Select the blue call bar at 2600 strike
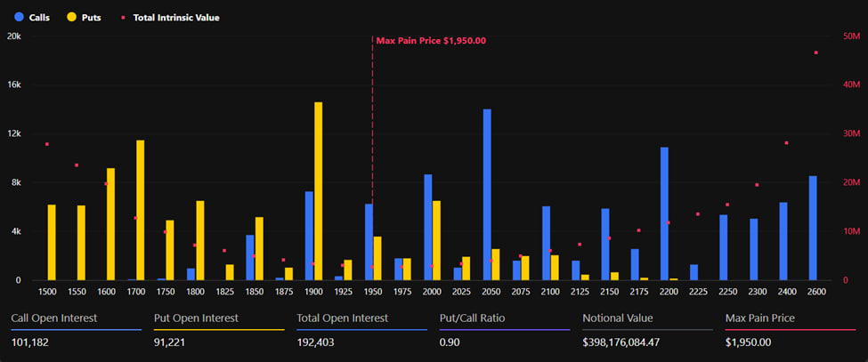868x362 pixels. 812,228
